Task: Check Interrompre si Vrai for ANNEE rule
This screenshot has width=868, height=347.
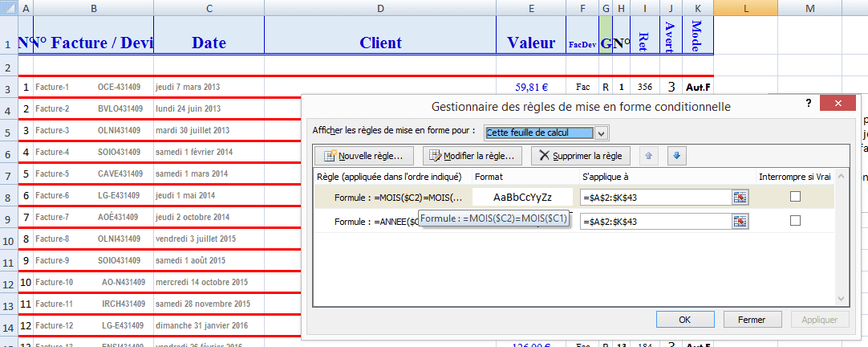Action: [x=795, y=221]
